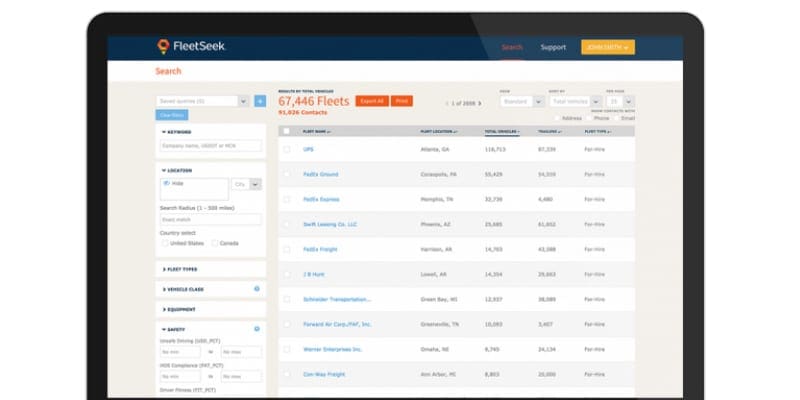Focus the HOS Compliance No max input
The width and height of the screenshot is (800, 400).
pos(241,377)
